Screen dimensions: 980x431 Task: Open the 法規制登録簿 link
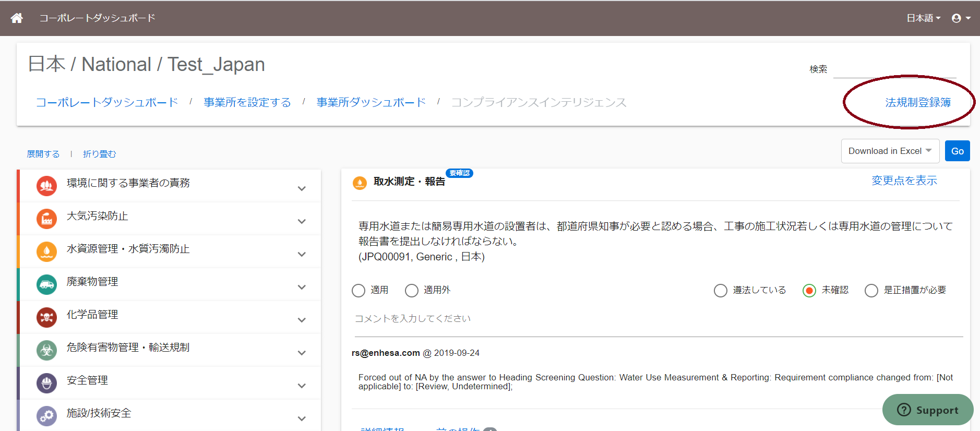[918, 103]
